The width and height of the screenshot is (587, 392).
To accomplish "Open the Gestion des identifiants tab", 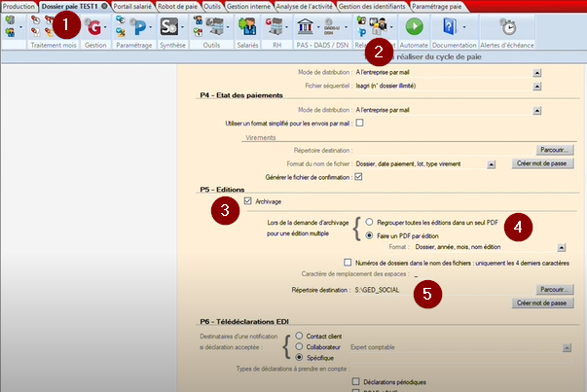I will (x=372, y=7).
